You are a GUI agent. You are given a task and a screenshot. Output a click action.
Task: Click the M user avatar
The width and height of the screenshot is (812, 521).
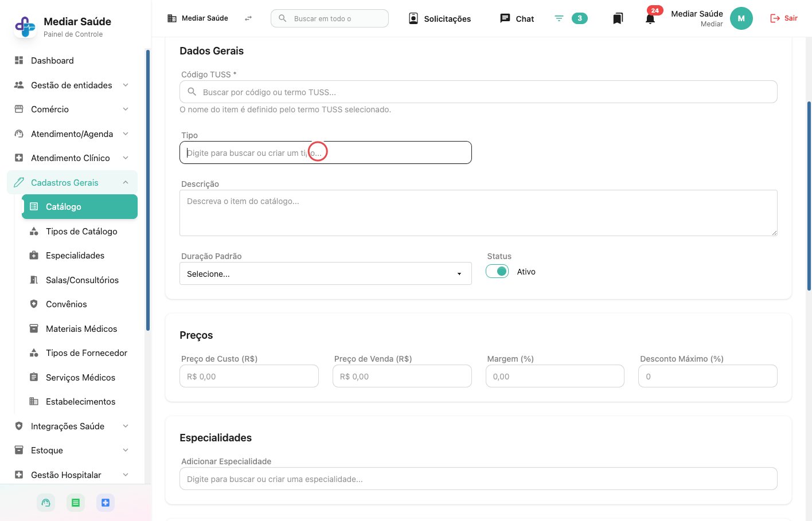(741, 18)
